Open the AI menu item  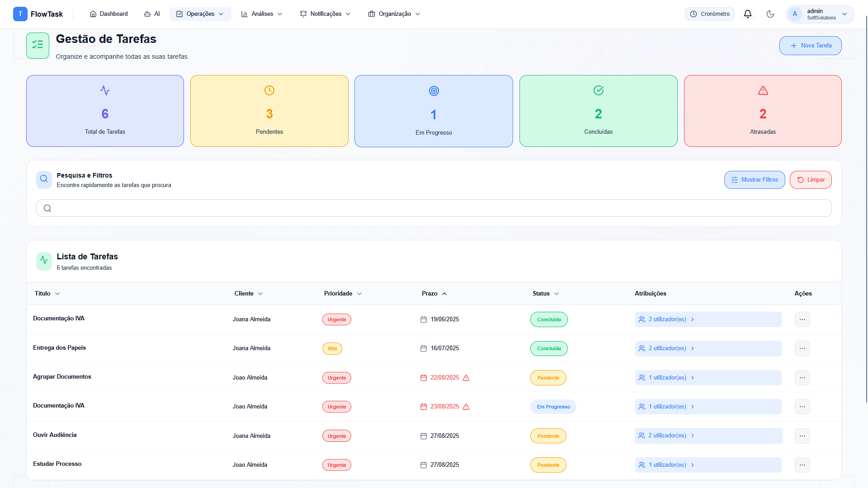coord(152,14)
